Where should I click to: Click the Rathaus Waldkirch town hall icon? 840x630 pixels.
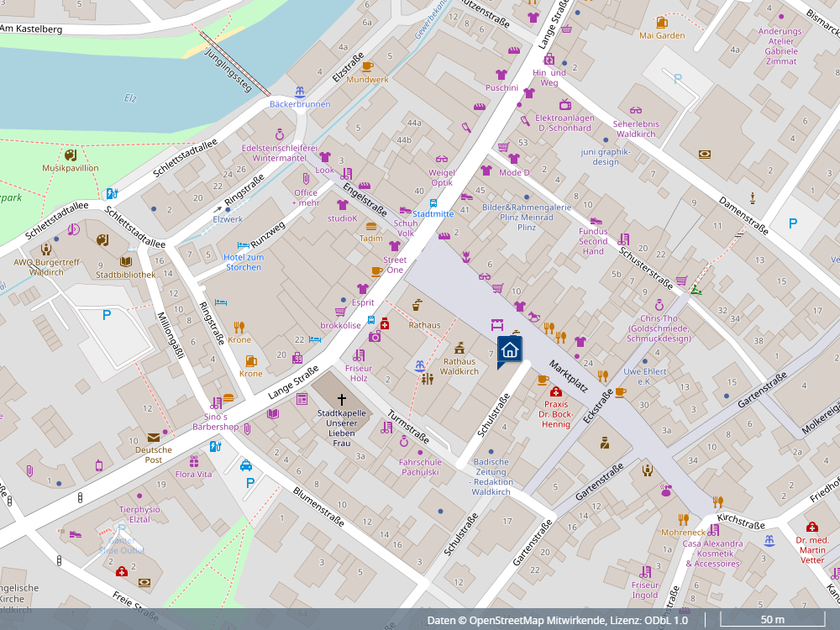[x=459, y=348]
